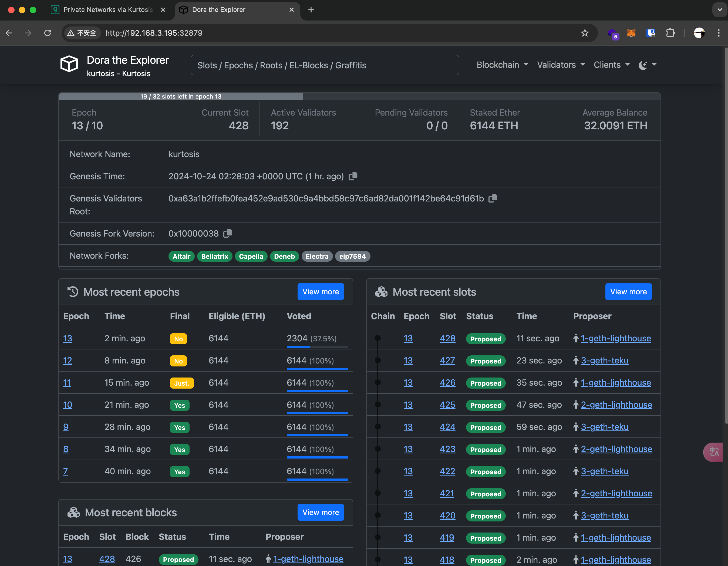Open slot 421 in recent slots
Viewport: 728px width, 566px height.
pos(447,493)
